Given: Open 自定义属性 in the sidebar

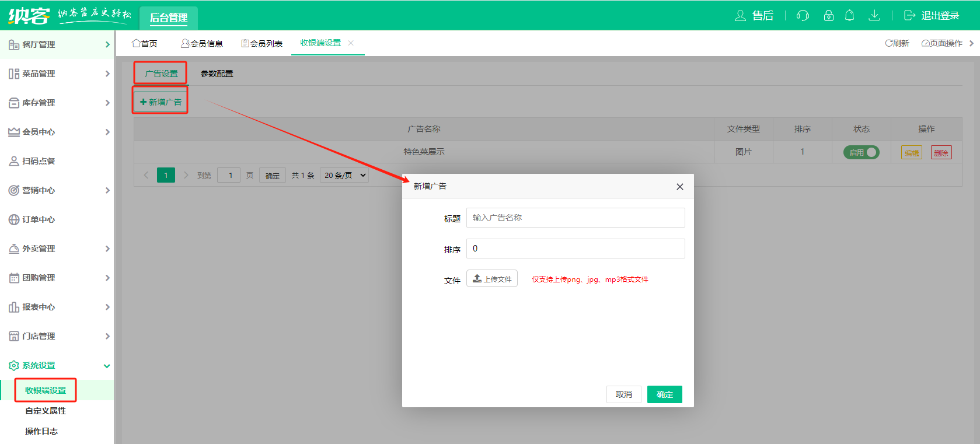Looking at the screenshot, I should click(x=46, y=411).
